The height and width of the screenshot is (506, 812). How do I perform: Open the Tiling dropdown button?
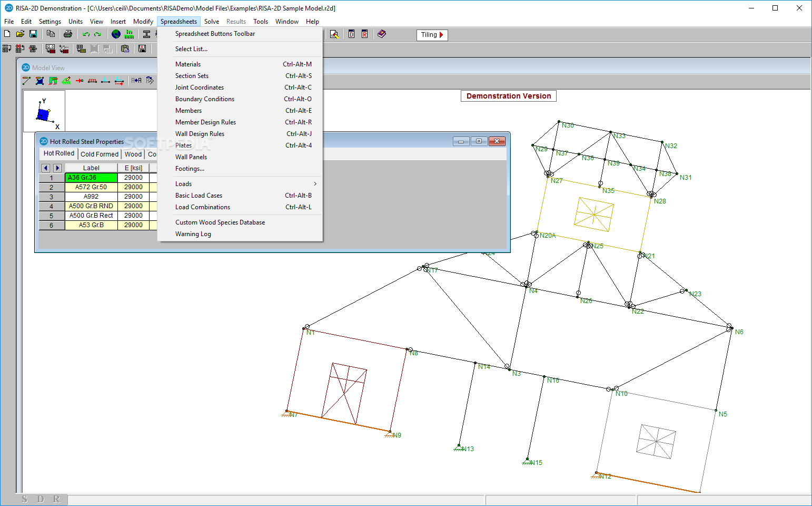click(x=432, y=35)
